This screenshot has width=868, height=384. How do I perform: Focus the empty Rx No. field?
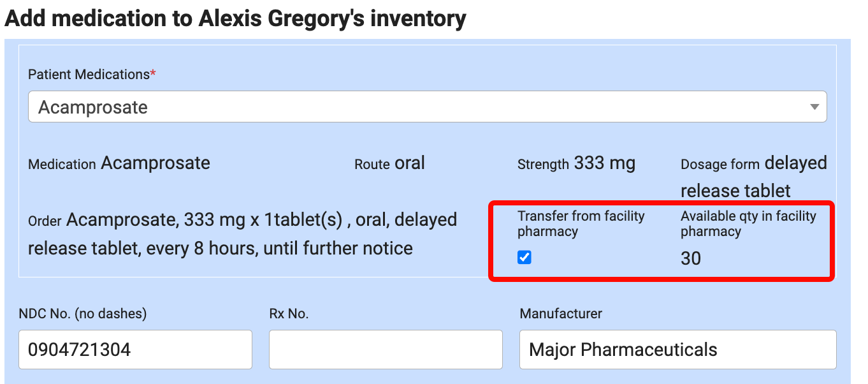click(385, 350)
